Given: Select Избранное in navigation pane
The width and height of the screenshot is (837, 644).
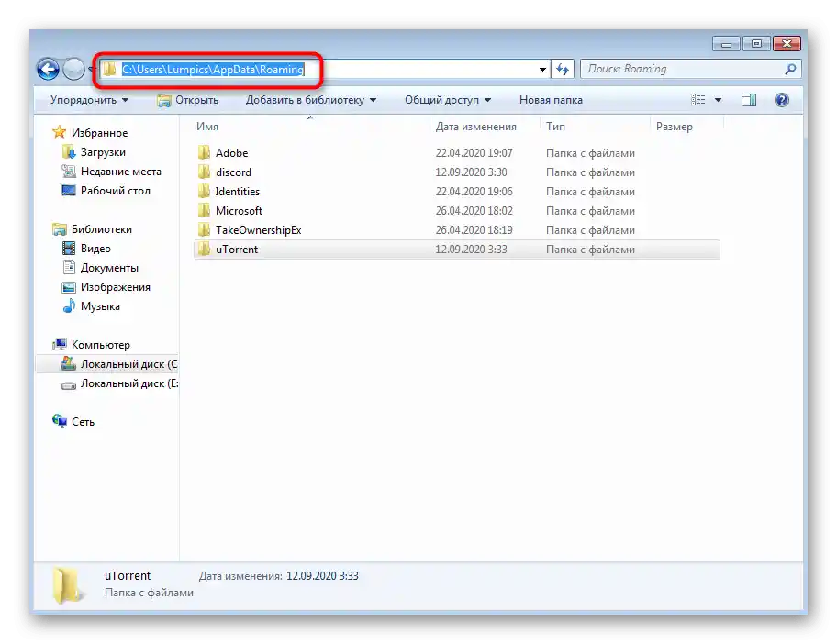Looking at the screenshot, I should [99, 133].
